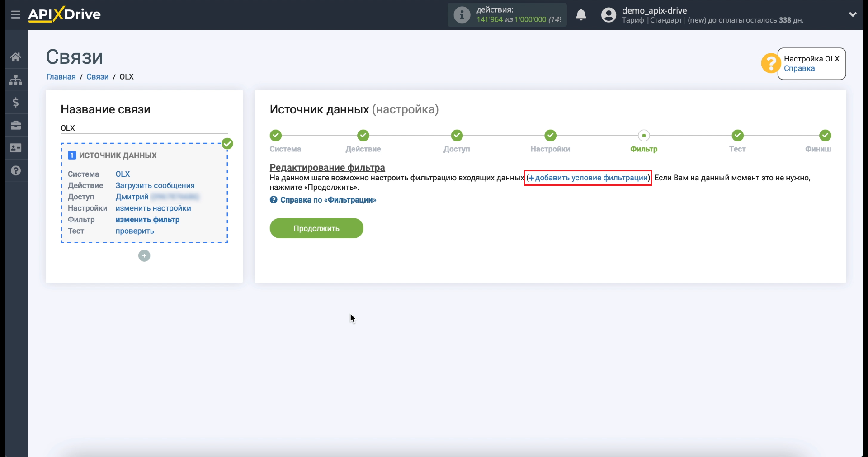Click the user avatar icon
The width and height of the screenshot is (868, 457).
click(609, 15)
